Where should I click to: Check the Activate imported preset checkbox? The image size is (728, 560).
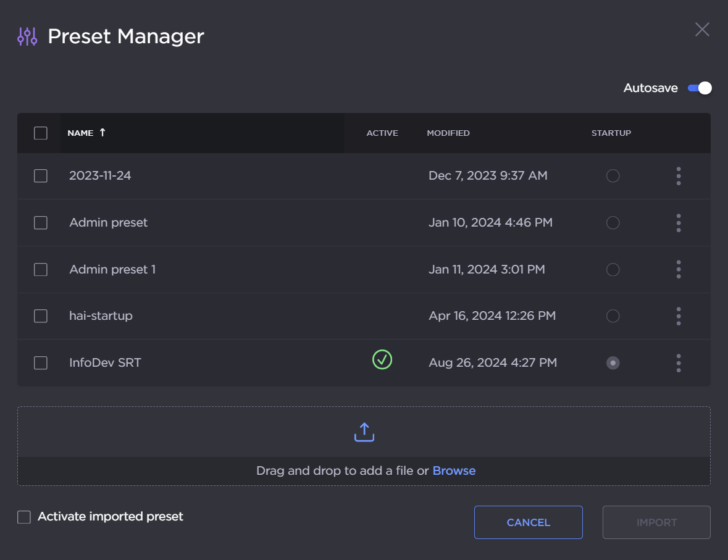click(x=24, y=517)
